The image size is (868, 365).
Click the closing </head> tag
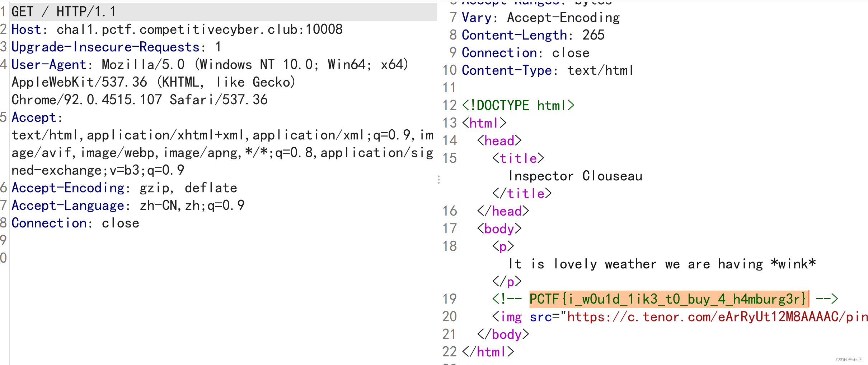pos(503,211)
